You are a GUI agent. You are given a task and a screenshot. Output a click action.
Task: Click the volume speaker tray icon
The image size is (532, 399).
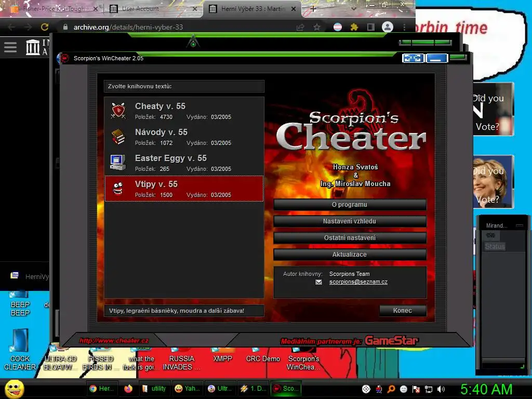click(x=441, y=389)
